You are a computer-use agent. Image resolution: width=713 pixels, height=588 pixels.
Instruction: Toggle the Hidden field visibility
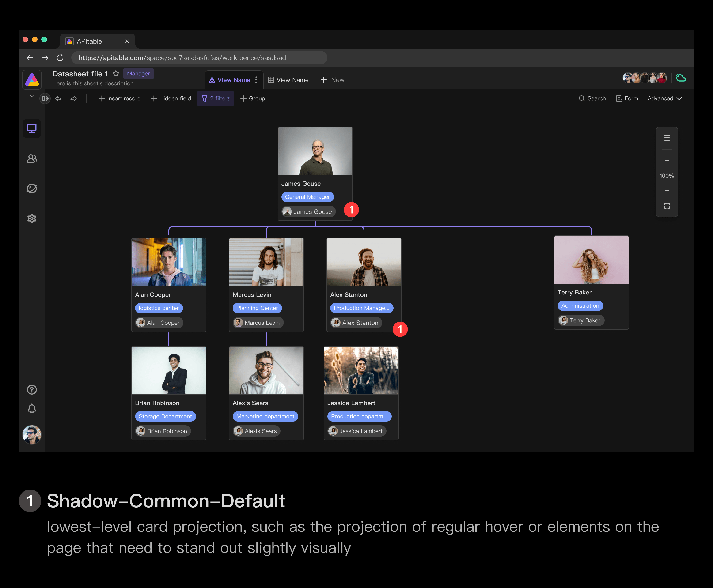pyautogui.click(x=171, y=98)
